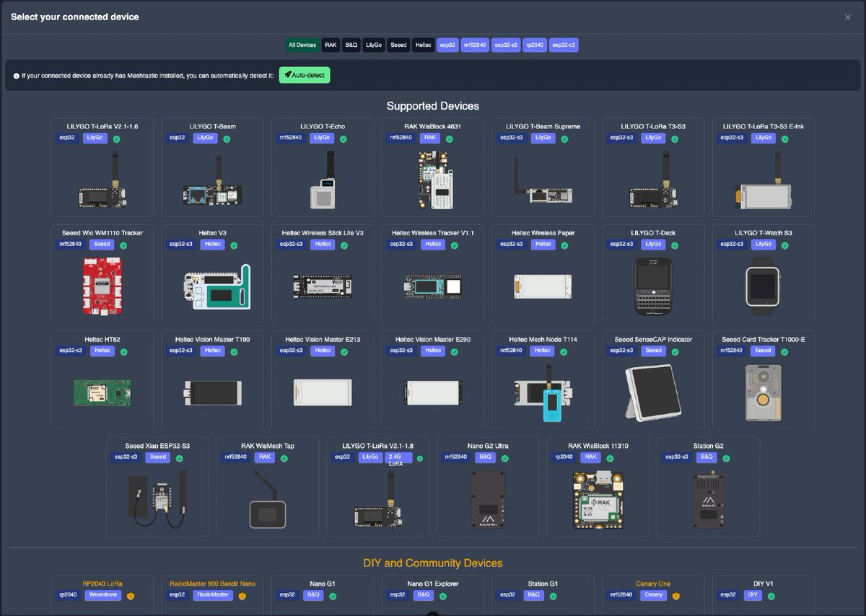
Task: Select the Nano G1 Explorer device title
Action: point(432,584)
